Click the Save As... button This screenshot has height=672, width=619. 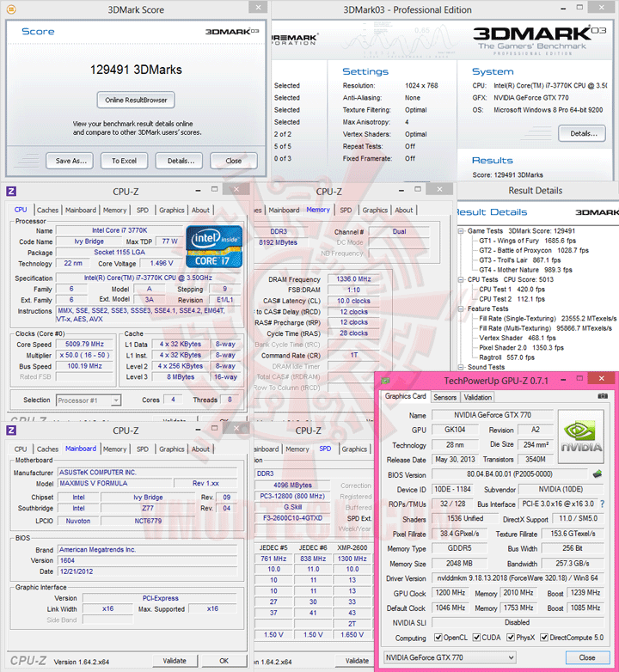click(70, 161)
